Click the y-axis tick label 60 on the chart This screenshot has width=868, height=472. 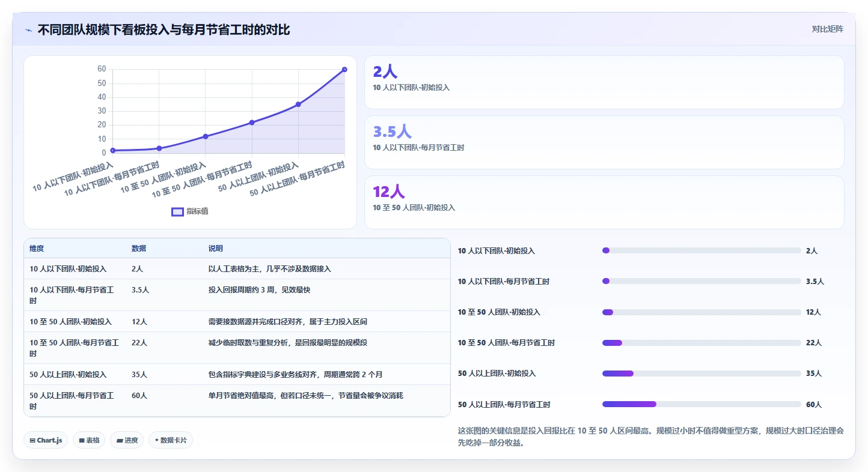102,69
